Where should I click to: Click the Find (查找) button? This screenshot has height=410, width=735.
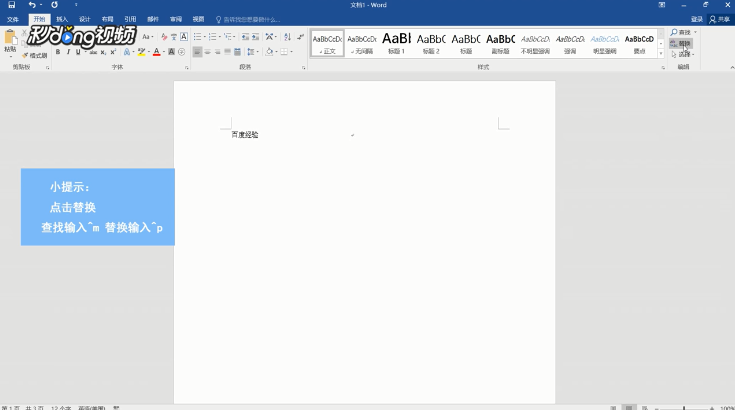click(x=681, y=32)
